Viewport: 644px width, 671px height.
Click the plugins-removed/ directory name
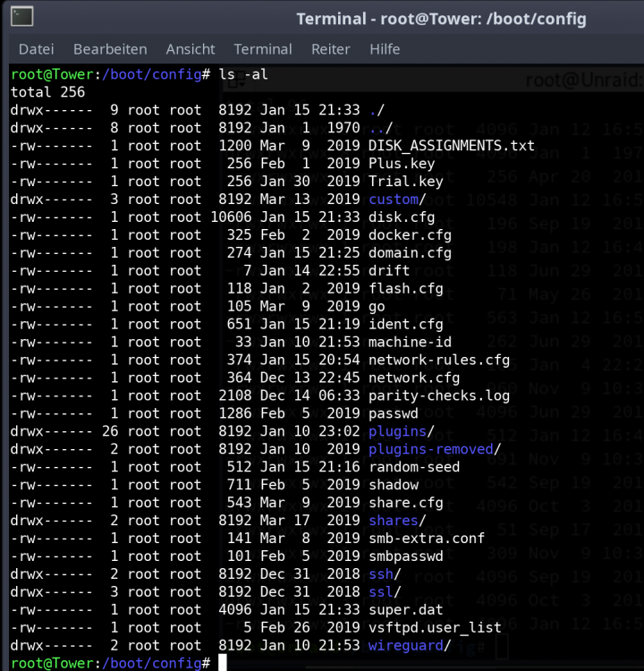[x=435, y=449]
